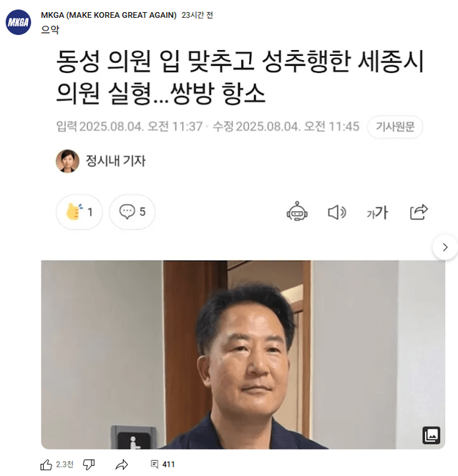
Task: Open MKGA (MAKE KOREA GREAT AGAIN) channel name
Action: [109, 15]
